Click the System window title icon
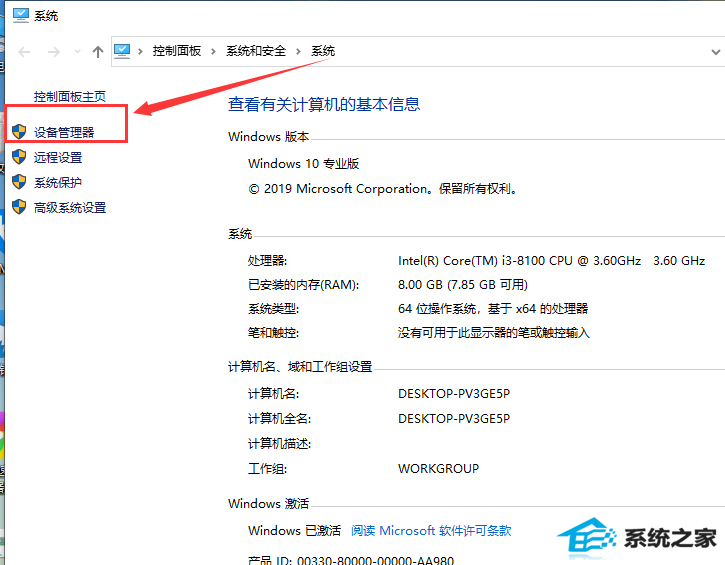Viewport: 725px width, 565px height. (x=21, y=15)
